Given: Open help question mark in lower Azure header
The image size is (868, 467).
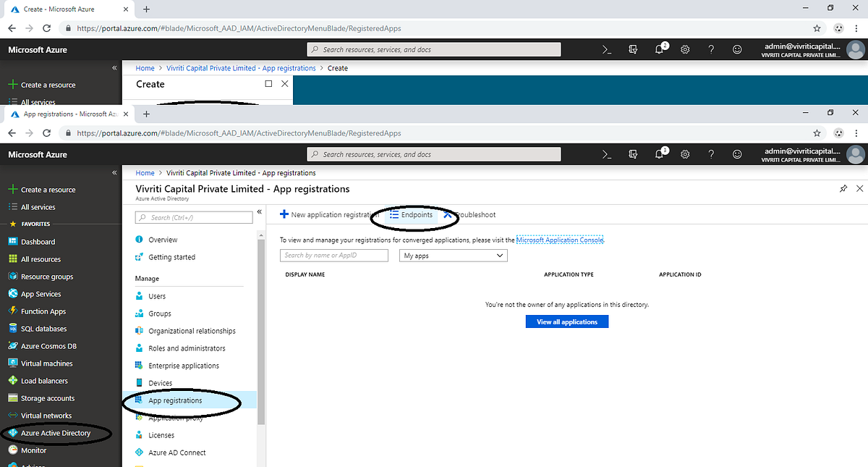Looking at the screenshot, I should click(x=711, y=154).
